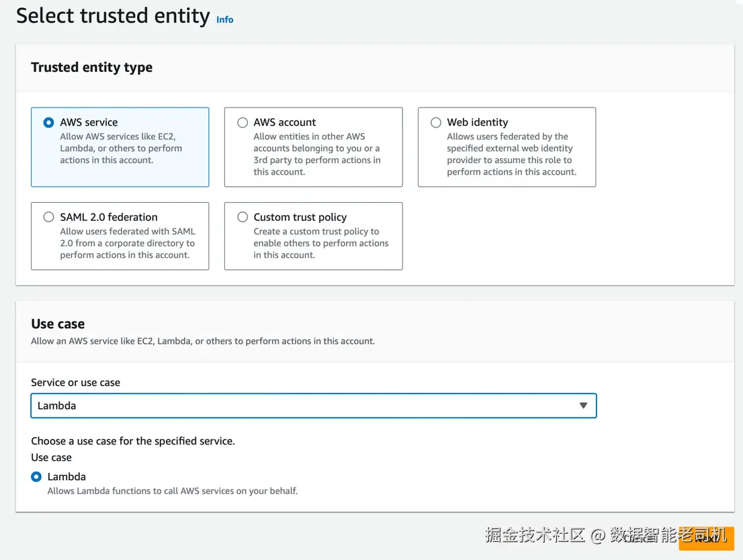Open the Service or use case dropdown
This screenshot has width=743, height=560.
[x=313, y=406]
